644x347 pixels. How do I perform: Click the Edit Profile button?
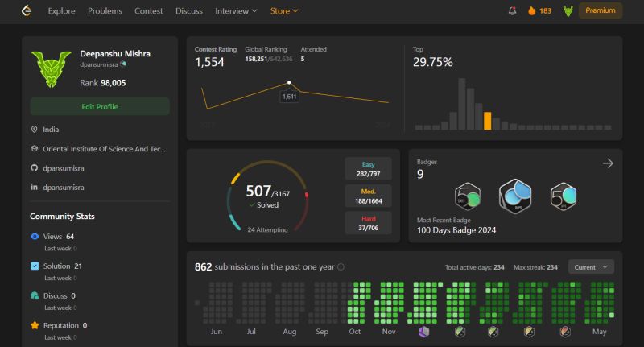pos(100,107)
